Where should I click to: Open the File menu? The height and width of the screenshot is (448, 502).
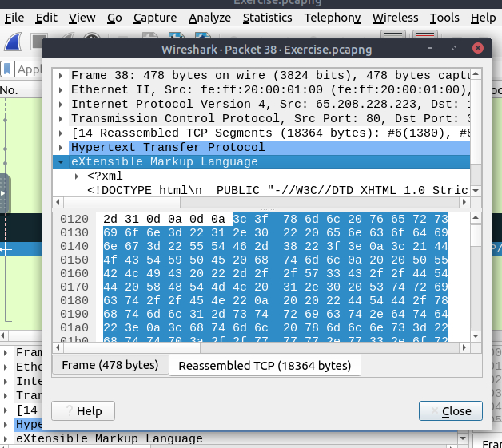coord(14,18)
